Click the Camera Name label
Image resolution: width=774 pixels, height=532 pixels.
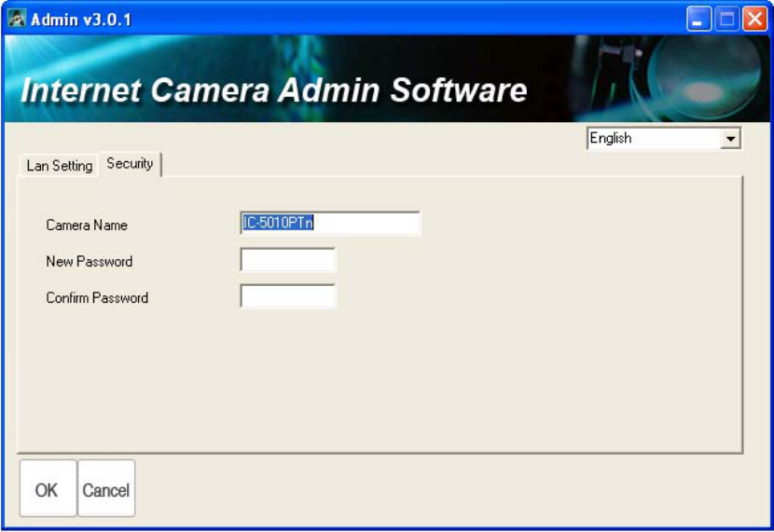pyautogui.click(x=87, y=225)
